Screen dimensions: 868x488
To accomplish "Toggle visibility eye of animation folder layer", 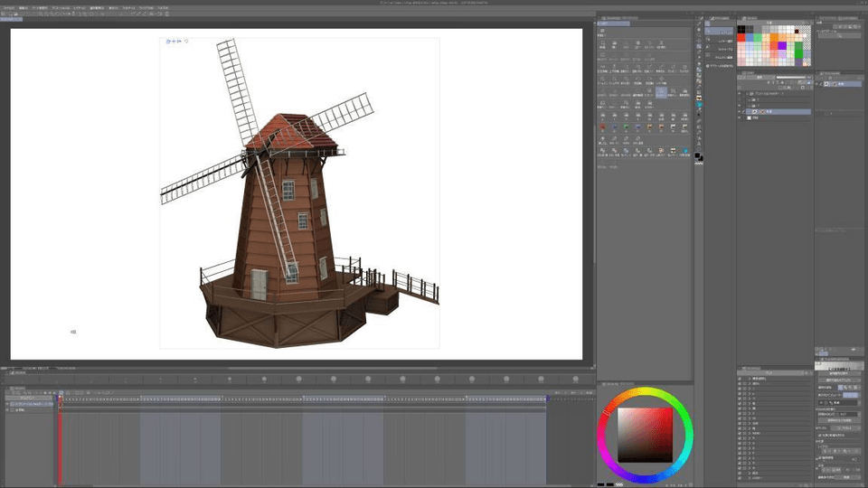I will coord(740,93).
